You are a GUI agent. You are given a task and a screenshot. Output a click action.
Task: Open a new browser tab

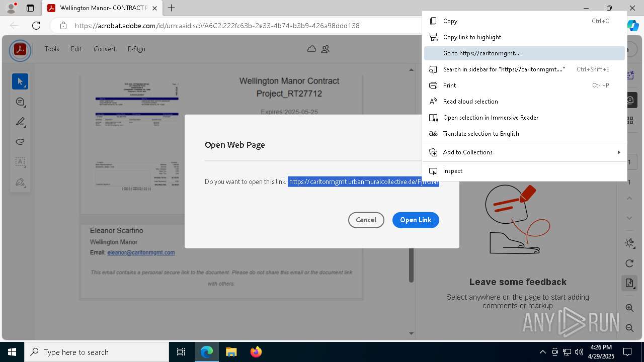pyautogui.click(x=172, y=8)
